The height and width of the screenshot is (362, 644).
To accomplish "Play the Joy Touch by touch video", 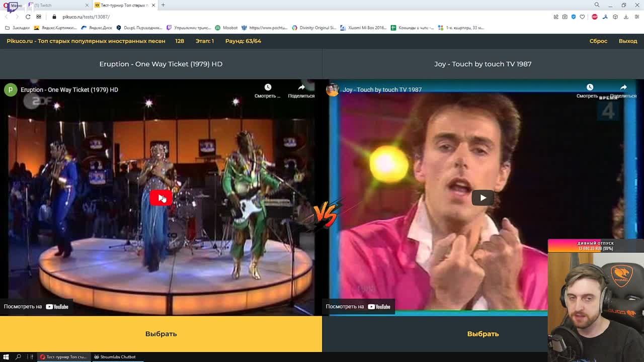I will click(x=483, y=198).
